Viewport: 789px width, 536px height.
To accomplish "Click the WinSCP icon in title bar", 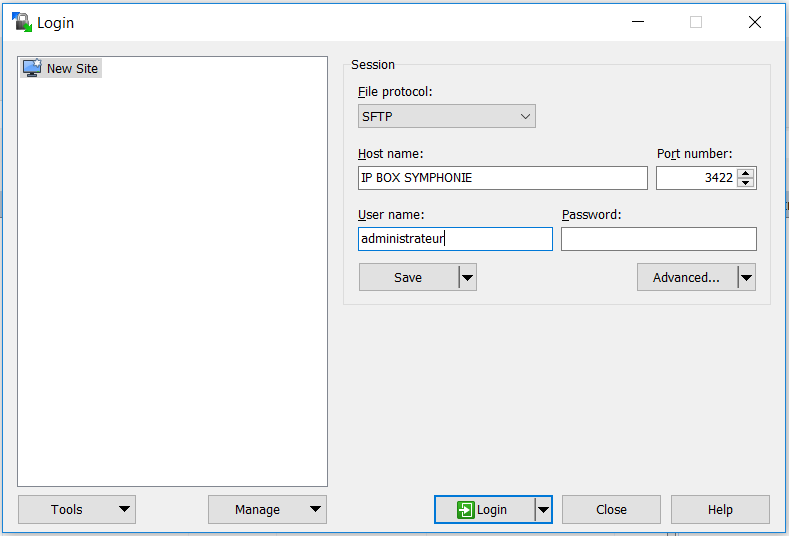I will click(x=21, y=22).
